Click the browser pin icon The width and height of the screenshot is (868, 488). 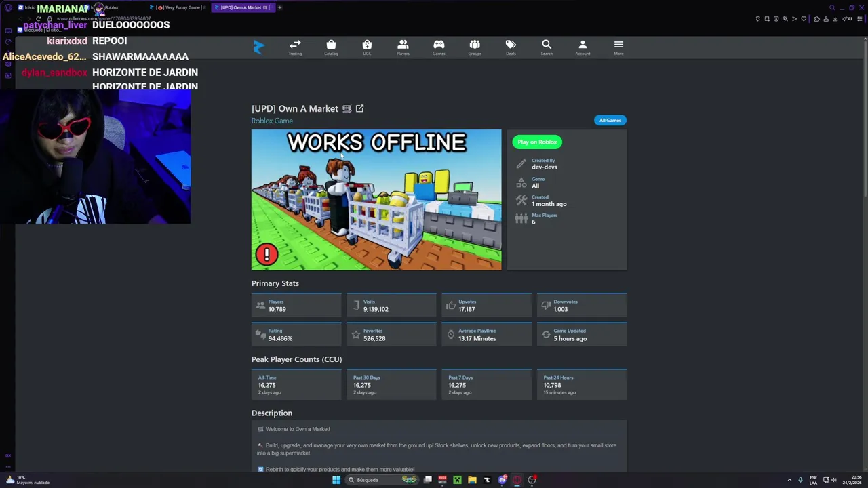pyautogui.click(x=758, y=19)
